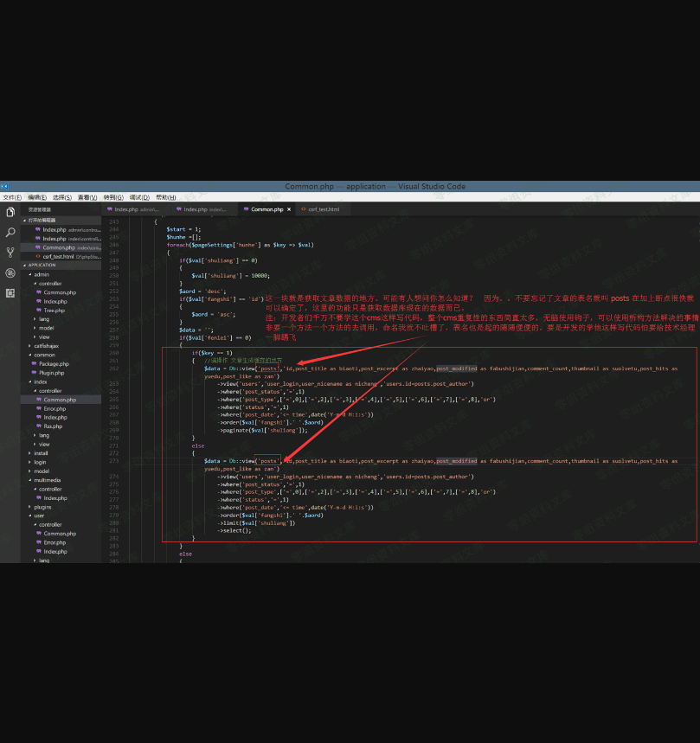The width and height of the screenshot is (700, 743).
Task: Open the Search view in activity bar
Action: coord(10,232)
